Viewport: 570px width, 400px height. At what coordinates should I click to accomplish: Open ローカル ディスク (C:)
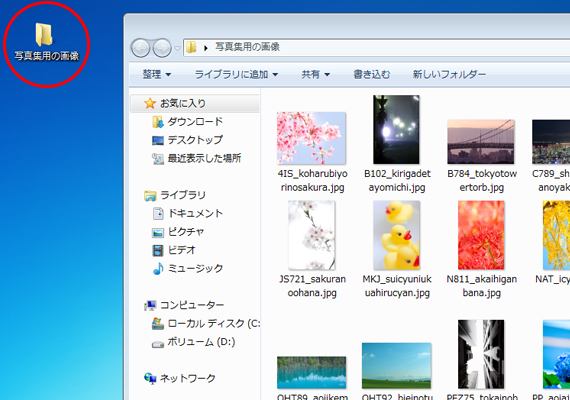coord(213,323)
